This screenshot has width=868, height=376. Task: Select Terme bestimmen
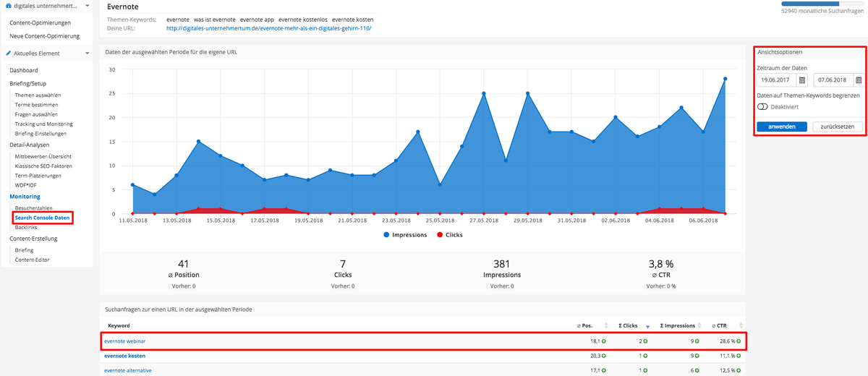[35, 105]
